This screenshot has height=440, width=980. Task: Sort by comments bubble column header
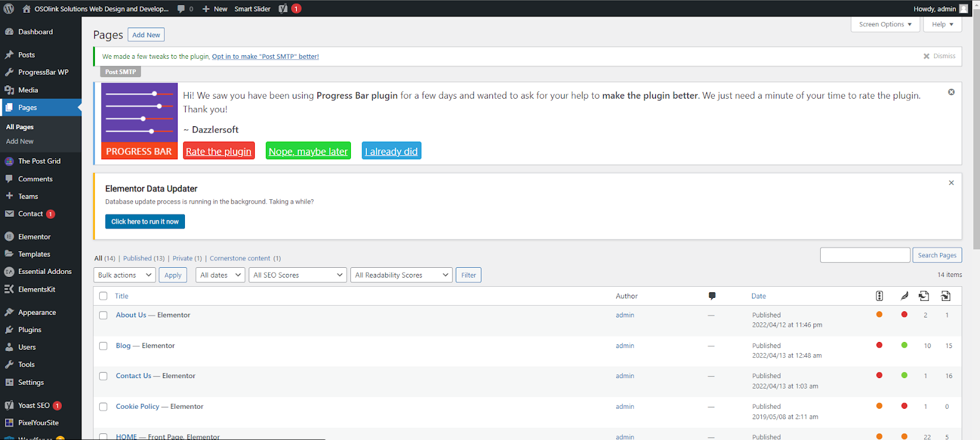click(712, 296)
